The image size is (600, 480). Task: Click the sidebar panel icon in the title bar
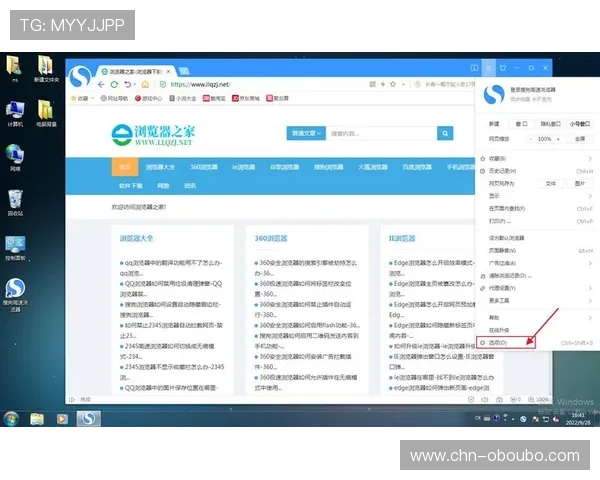pos(474,68)
